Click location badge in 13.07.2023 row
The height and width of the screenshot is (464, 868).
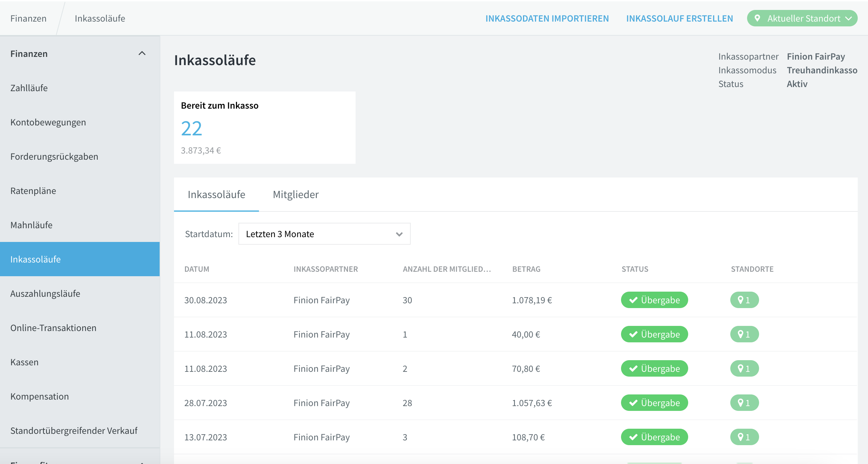tap(744, 437)
